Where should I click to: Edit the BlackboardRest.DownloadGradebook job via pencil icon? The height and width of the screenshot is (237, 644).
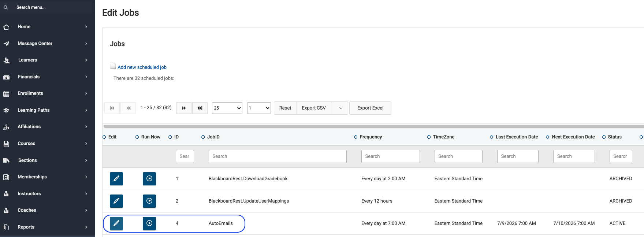116,179
